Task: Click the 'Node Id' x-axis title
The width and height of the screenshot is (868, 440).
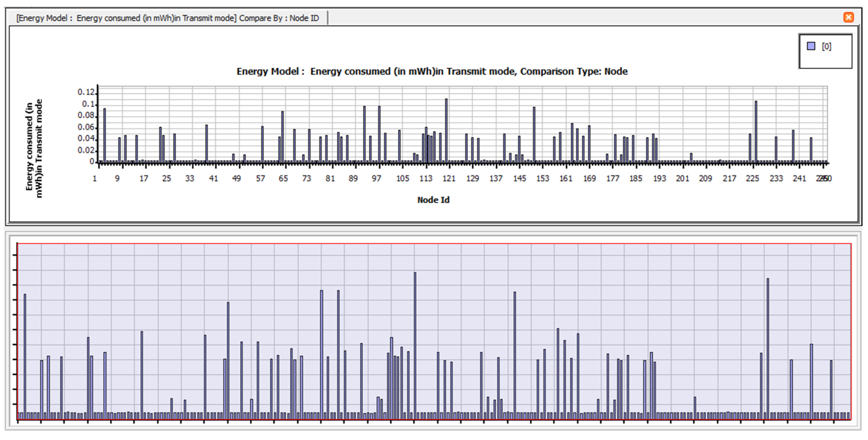Action: (433, 200)
